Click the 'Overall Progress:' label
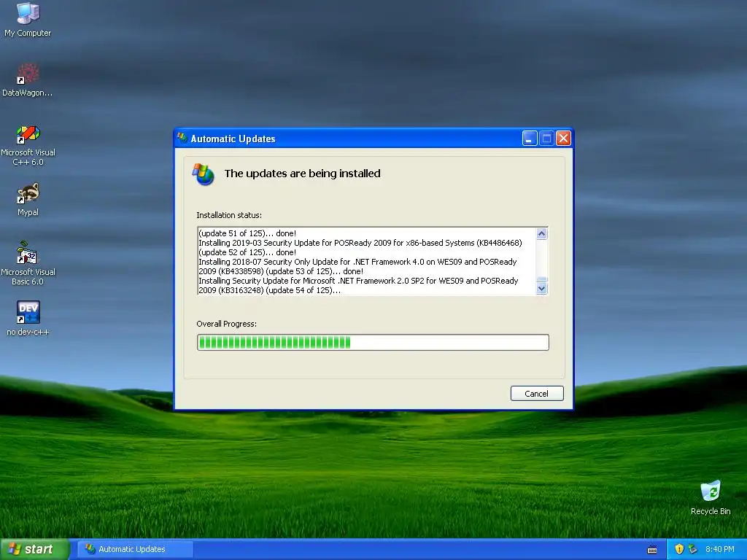The height and width of the screenshot is (560, 747). [x=226, y=324]
